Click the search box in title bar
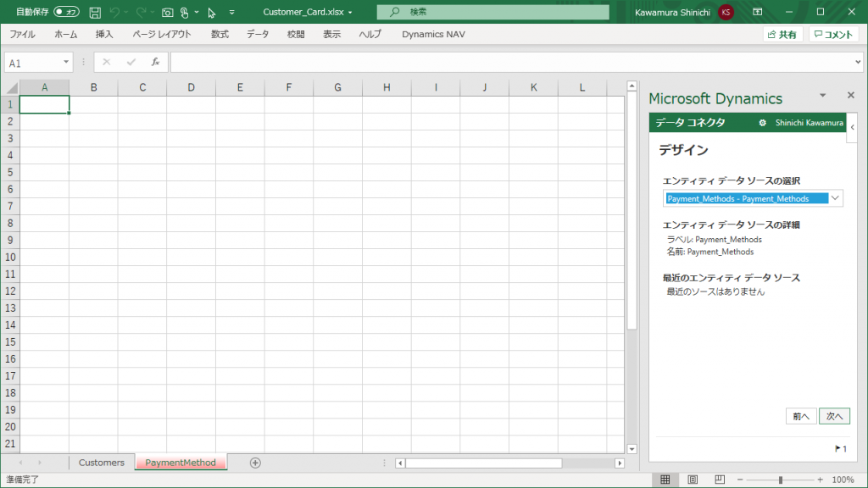The width and height of the screenshot is (868, 488). pyautogui.click(x=492, y=12)
